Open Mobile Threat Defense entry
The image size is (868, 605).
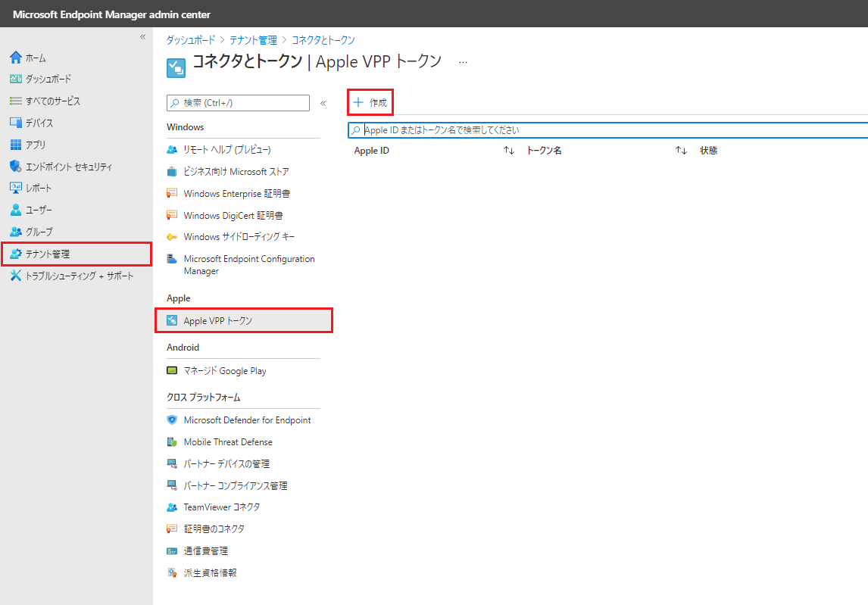point(228,441)
